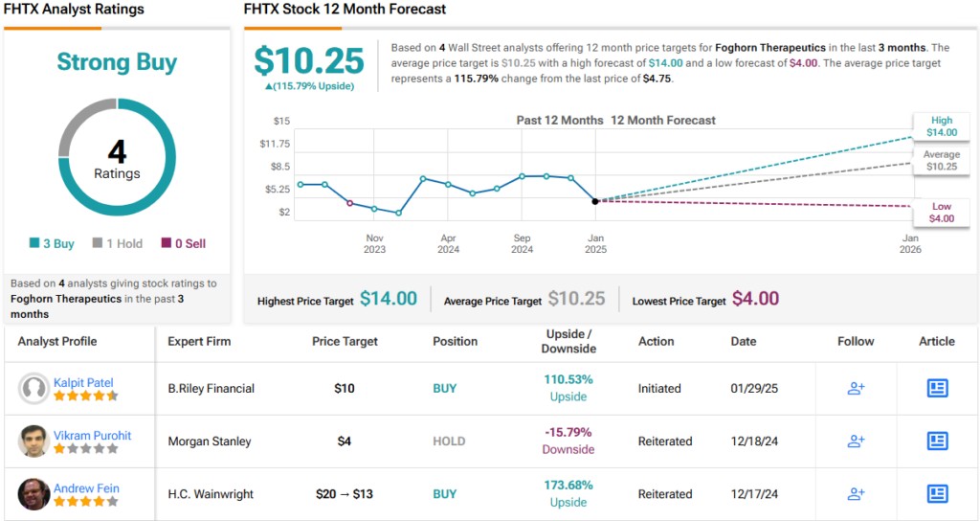The image size is (980, 521).
Task: Click follow icon for Vikram Purohit
Action: click(856, 441)
